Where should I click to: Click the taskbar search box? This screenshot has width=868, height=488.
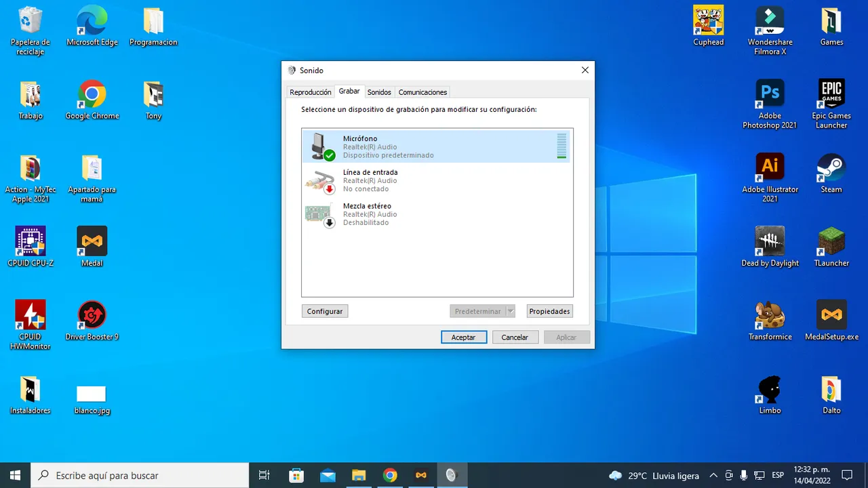(x=140, y=475)
